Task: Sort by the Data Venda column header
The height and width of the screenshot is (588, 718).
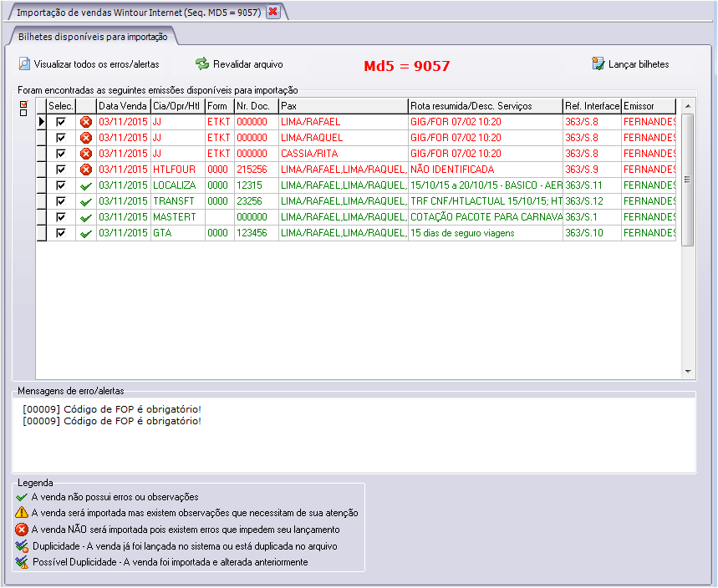Action: point(123,106)
